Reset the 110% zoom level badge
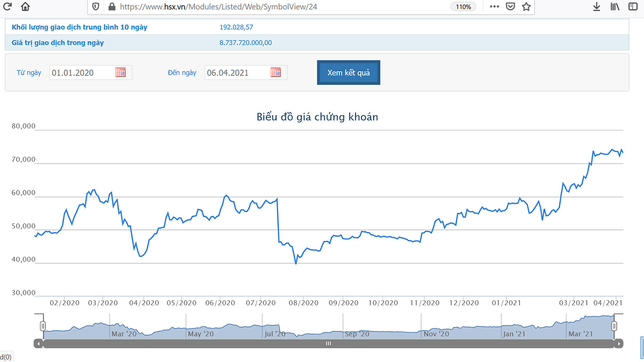This screenshot has height=362, width=644. tap(463, 7)
